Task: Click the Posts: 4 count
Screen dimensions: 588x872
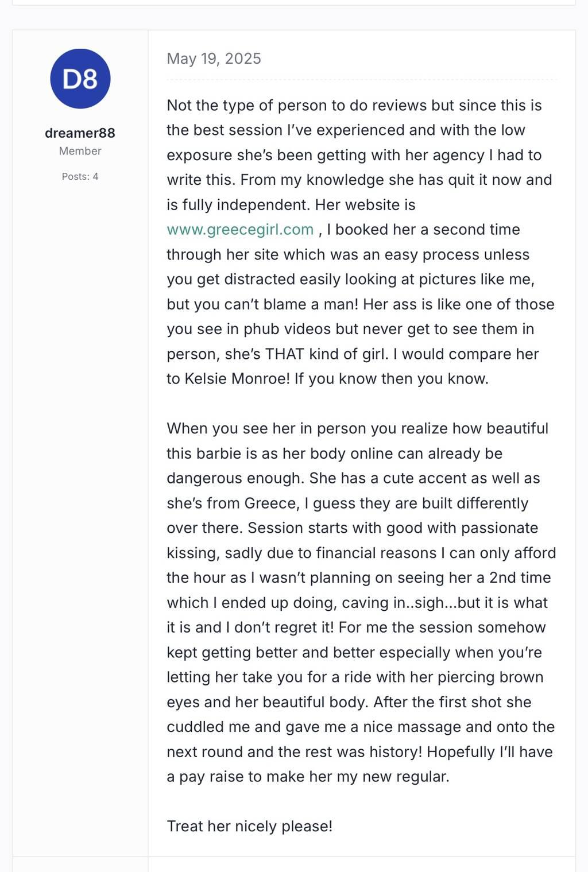Action: [x=80, y=177]
